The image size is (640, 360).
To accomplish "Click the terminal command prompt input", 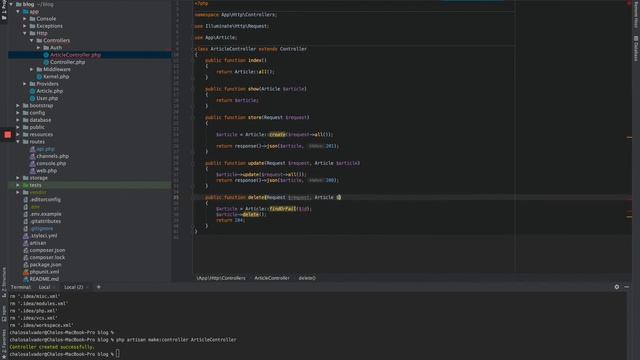I will pos(118,354).
